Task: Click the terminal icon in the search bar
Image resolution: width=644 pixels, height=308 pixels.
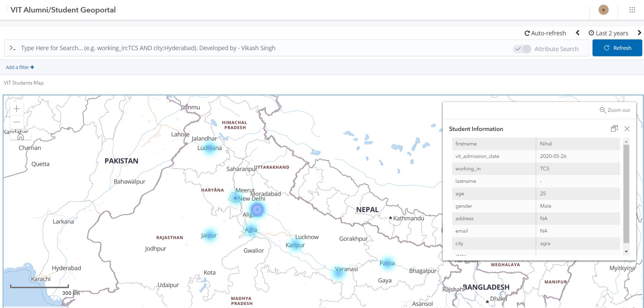Action: [12, 48]
